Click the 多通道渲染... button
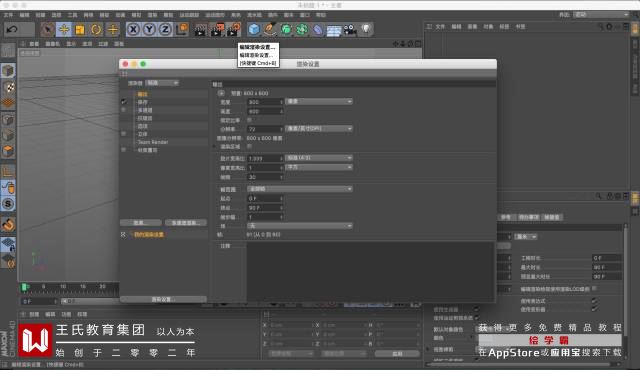640x370 pixels. [x=186, y=223]
